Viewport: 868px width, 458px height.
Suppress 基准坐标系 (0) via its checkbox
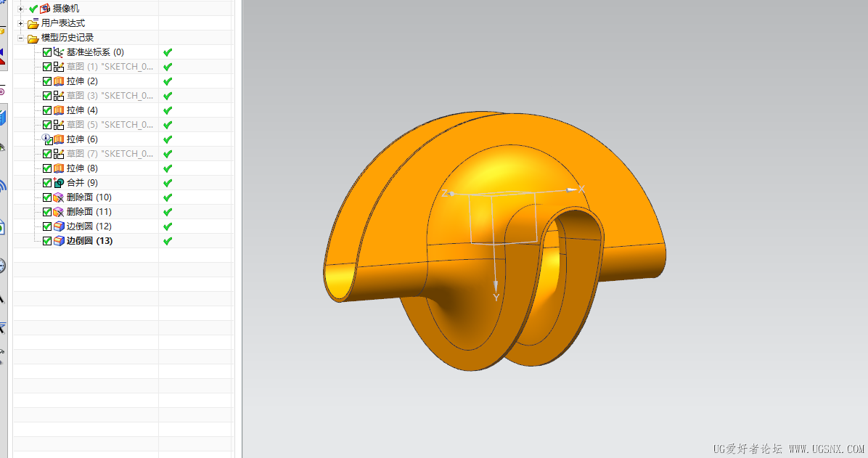point(47,52)
